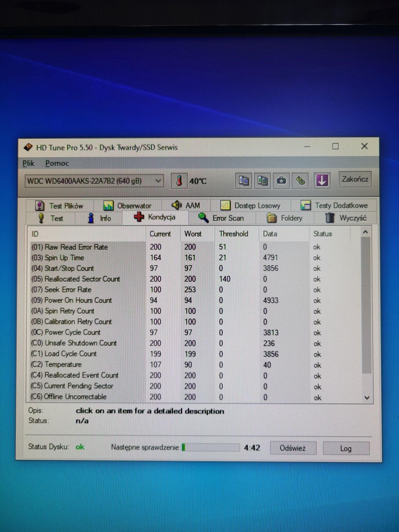Switch to the Test tab

(51, 218)
